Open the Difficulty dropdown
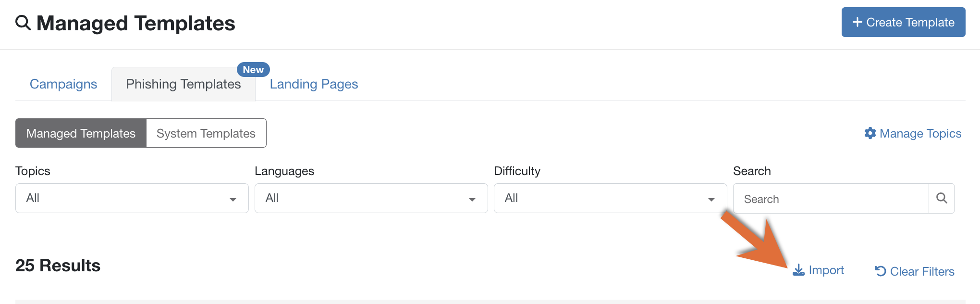 coord(611,198)
